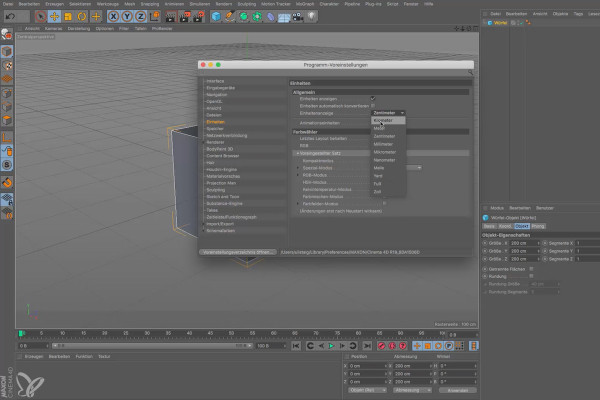Choose Kilometer from unit dropdown
Viewport: 600px width, 400px height.
pyautogui.click(x=388, y=120)
